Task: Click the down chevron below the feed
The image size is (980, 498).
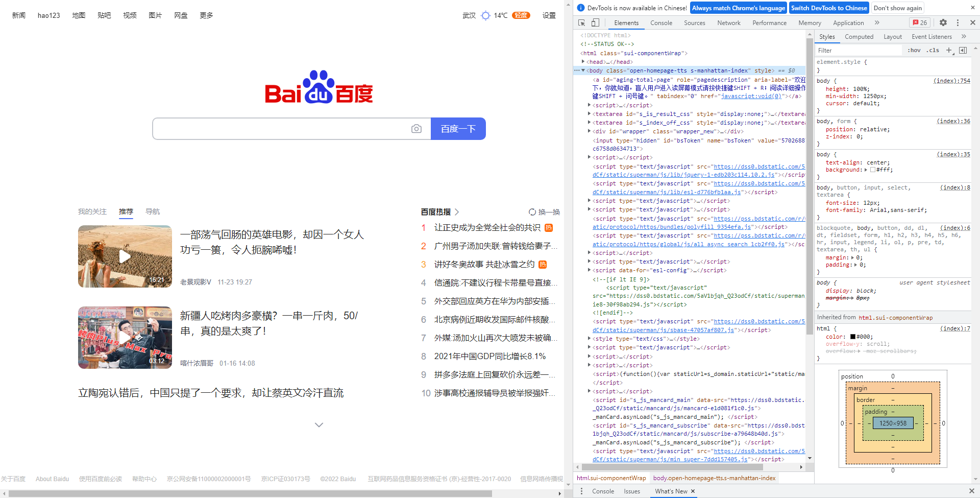Action: 319,425
